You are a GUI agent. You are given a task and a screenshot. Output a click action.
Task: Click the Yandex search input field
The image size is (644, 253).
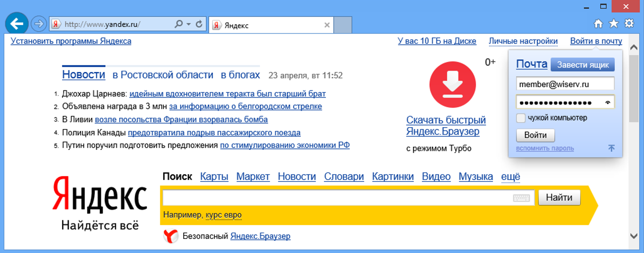[337, 198]
